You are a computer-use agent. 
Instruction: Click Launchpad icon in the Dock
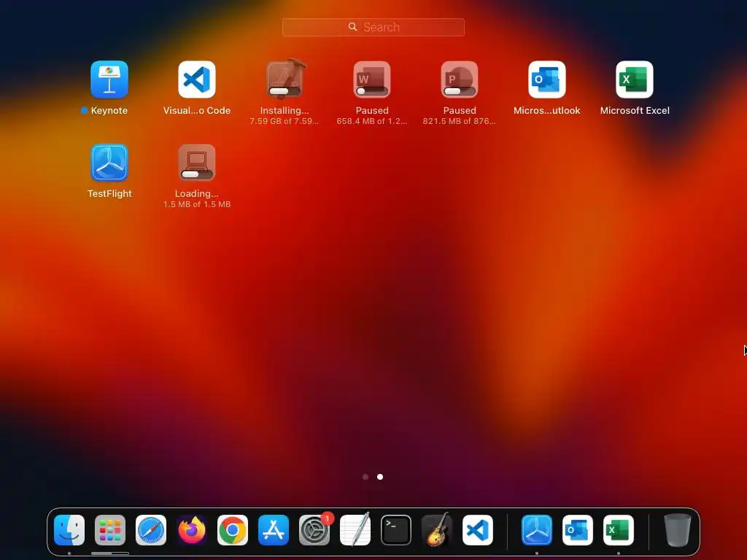[x=110, y=530]
